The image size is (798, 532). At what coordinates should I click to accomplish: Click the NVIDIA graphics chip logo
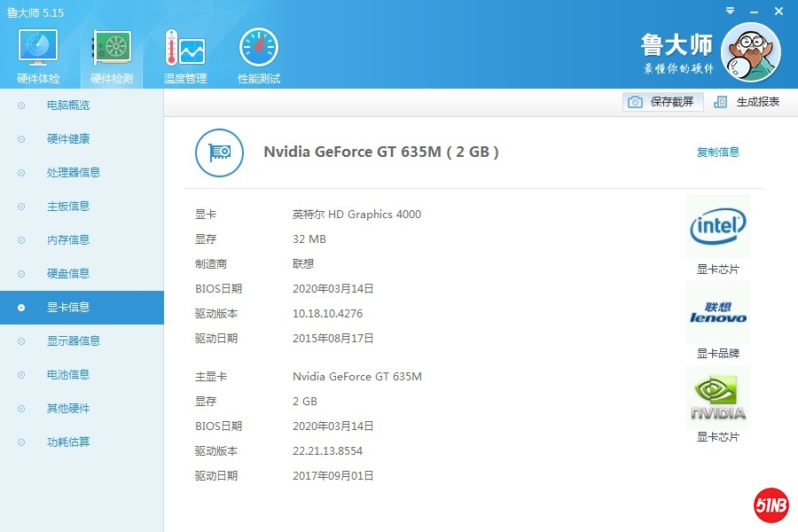point(717,398)
